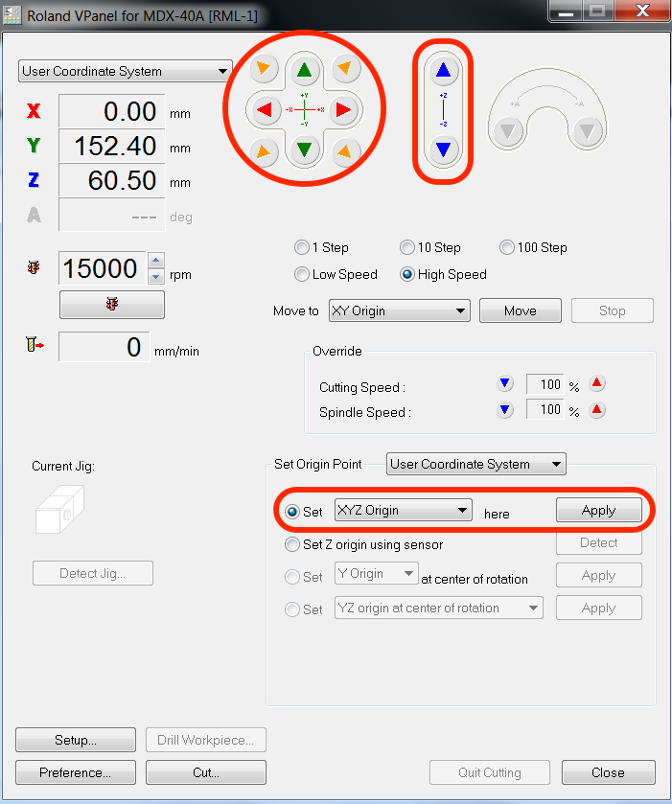Click Apply for YZ origin at center of rotation
Viewport: 672px width, 804px height.
[x=598, y=608]
